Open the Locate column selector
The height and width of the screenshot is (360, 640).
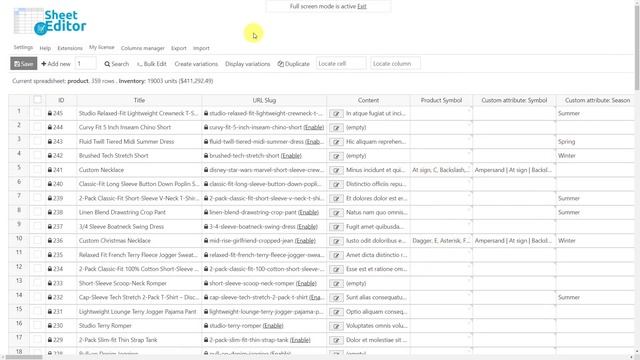coord(395,64)
